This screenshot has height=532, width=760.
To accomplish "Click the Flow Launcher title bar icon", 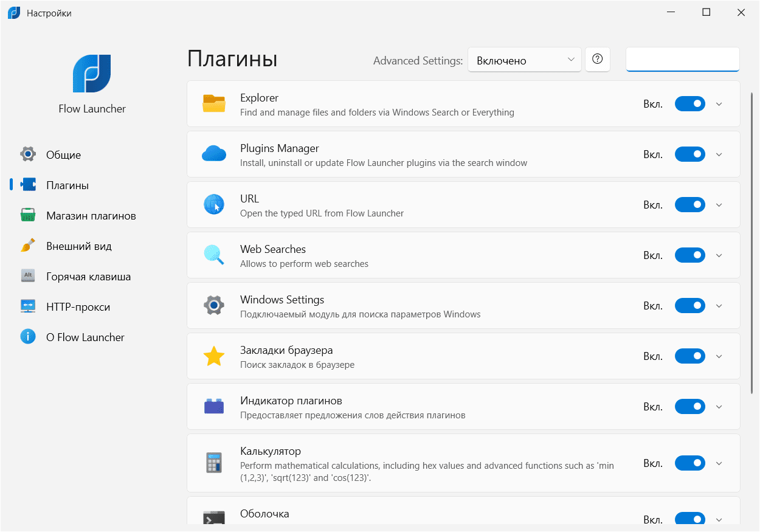I will click(13, 13).
